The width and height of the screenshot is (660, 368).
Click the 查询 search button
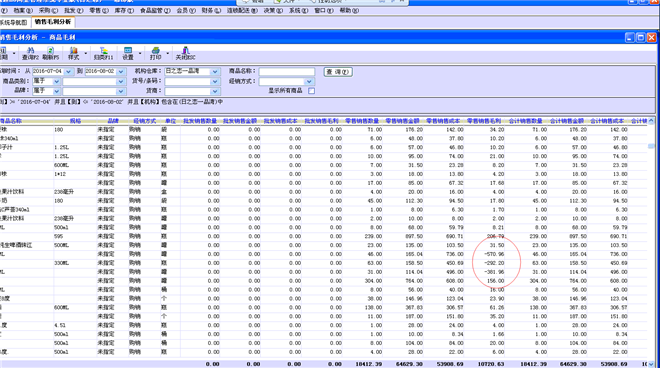point(338,72)
